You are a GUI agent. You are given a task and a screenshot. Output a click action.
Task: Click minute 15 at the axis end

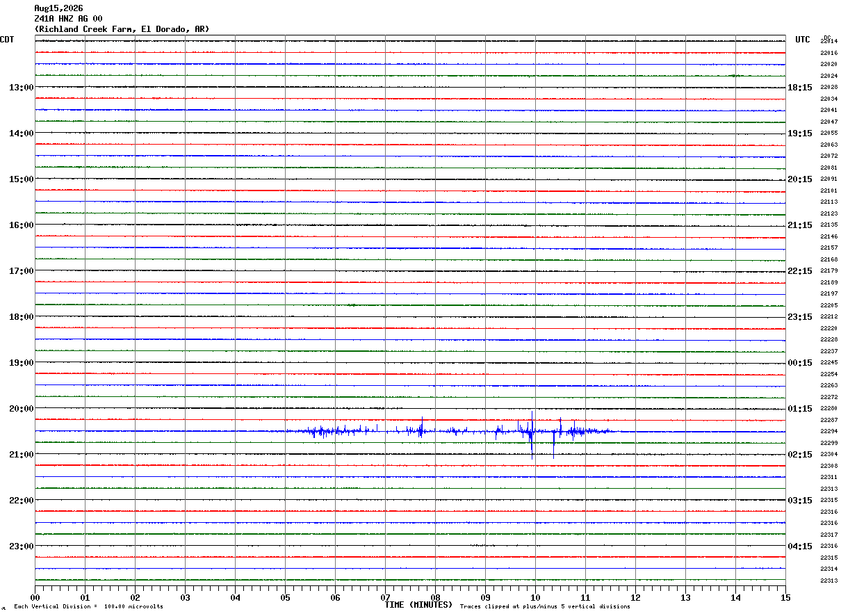(785, 597)
